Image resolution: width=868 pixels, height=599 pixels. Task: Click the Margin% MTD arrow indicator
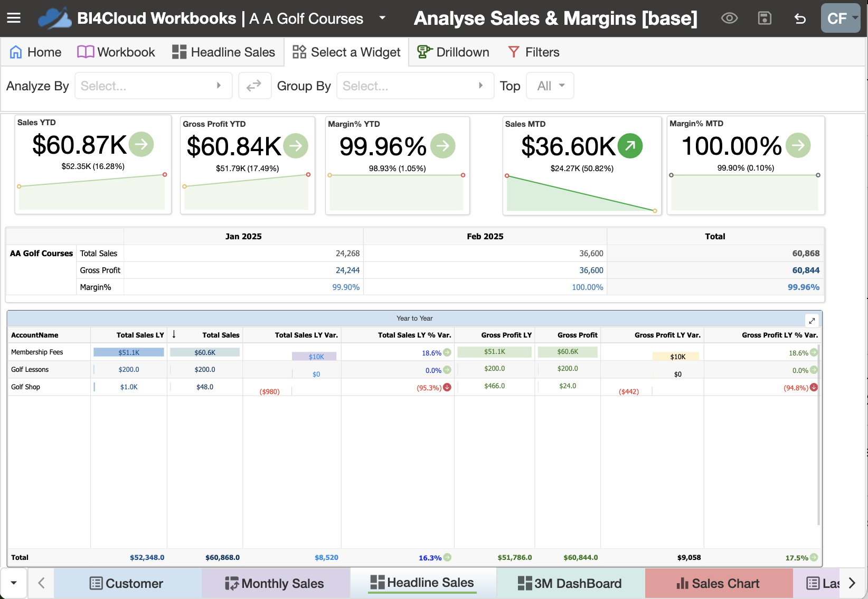tap(798, 145)
